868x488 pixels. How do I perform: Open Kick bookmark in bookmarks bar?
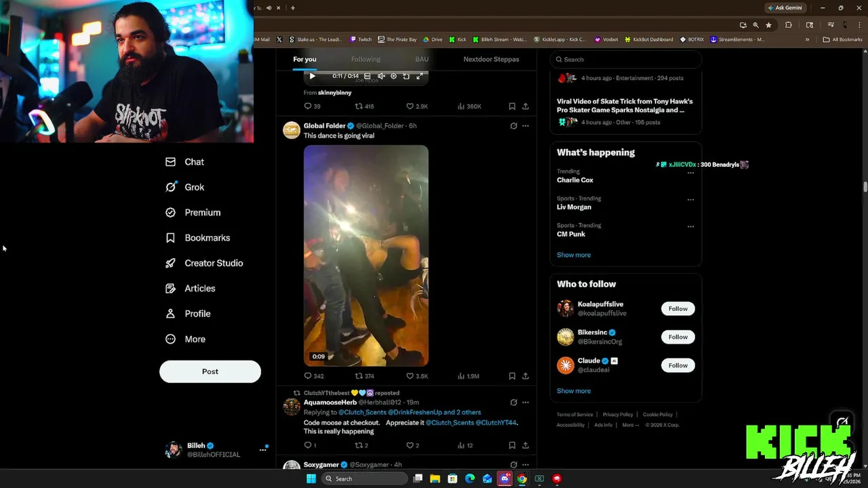[458, 39]
